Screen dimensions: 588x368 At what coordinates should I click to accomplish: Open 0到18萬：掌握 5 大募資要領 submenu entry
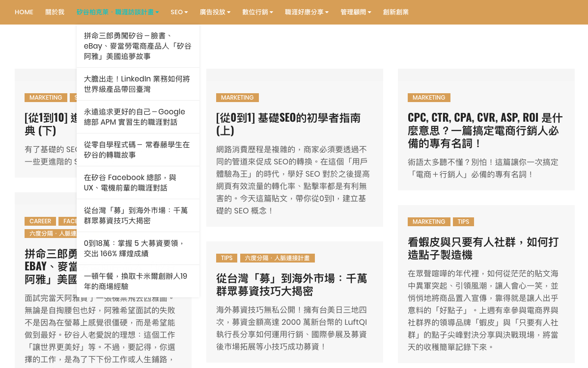[138, 248]
